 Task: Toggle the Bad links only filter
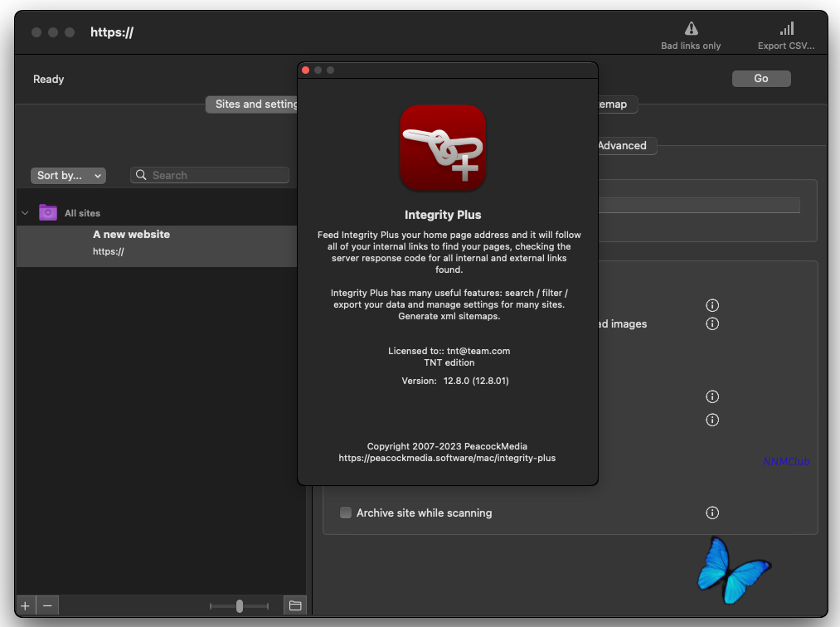[x=691, y=36]
